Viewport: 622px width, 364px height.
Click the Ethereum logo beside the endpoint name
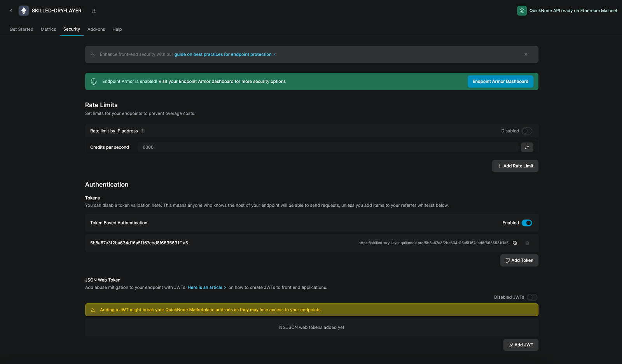(x=24, y=10)
